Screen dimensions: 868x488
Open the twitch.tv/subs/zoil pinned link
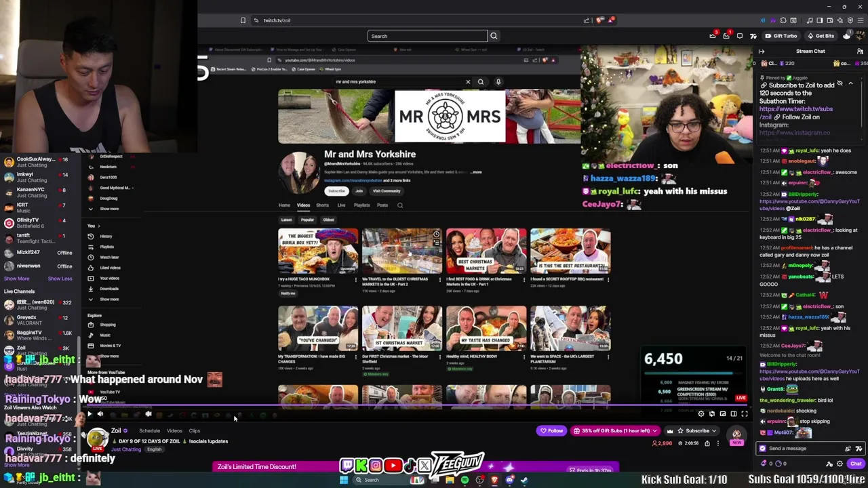pos(795,113)
